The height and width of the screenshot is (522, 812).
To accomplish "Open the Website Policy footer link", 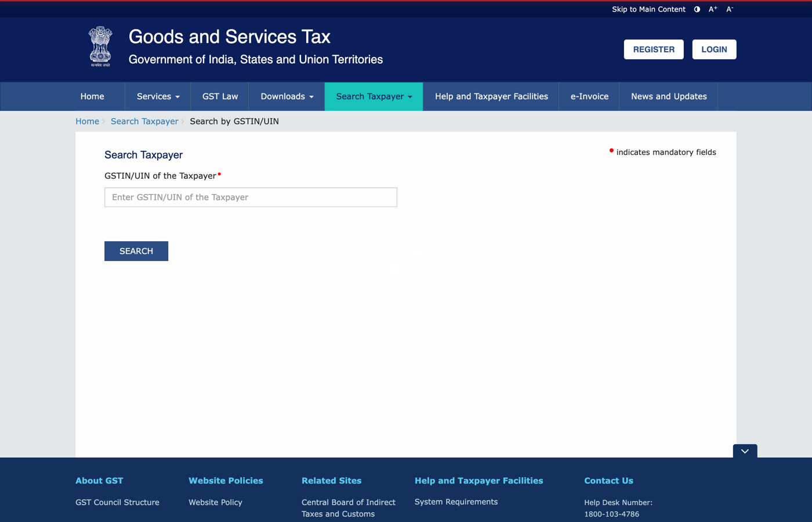I will [215, 502].
